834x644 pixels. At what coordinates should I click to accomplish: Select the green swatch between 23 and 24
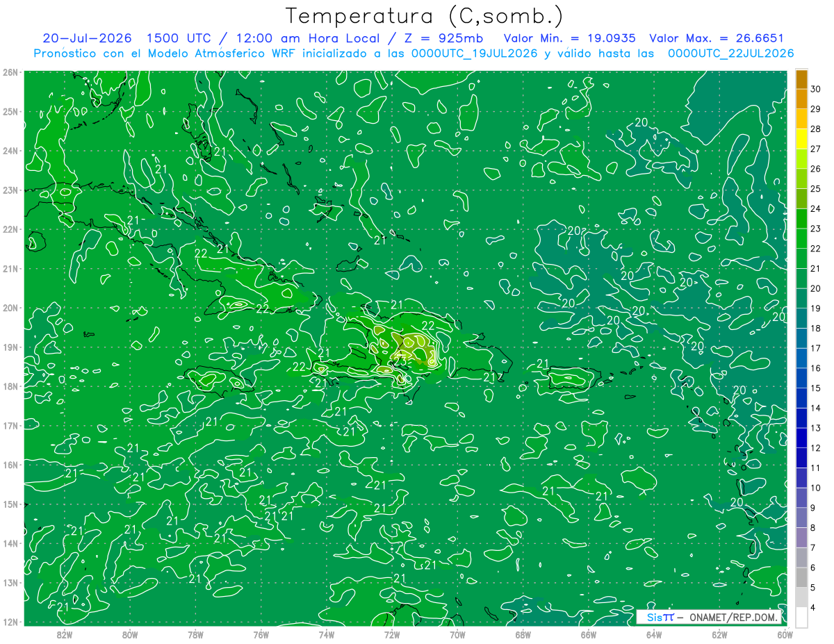[x=801, y=218]
